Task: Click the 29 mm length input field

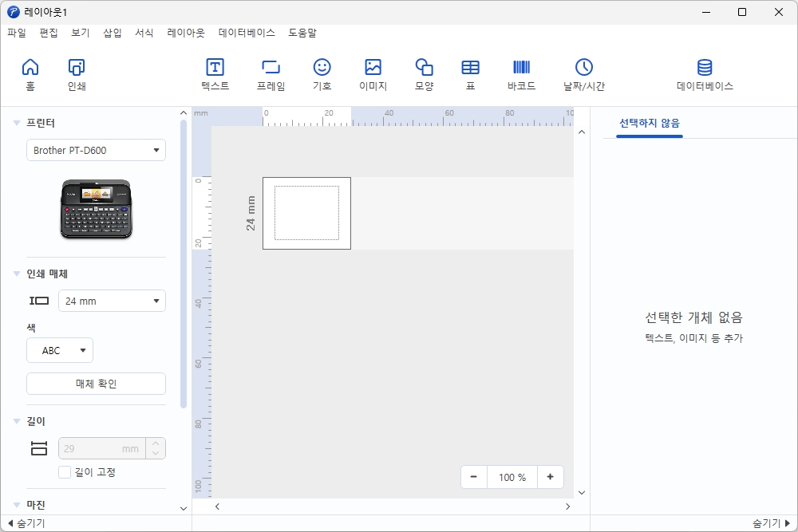Action: (x=102, y=448)
